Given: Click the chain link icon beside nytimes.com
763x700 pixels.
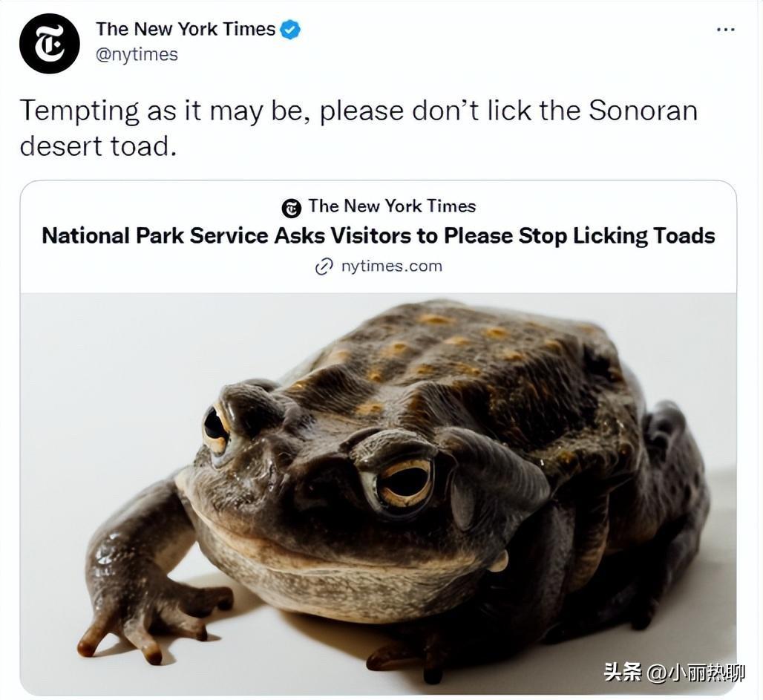Looking at the screenshot, I should tap(324, 266).
